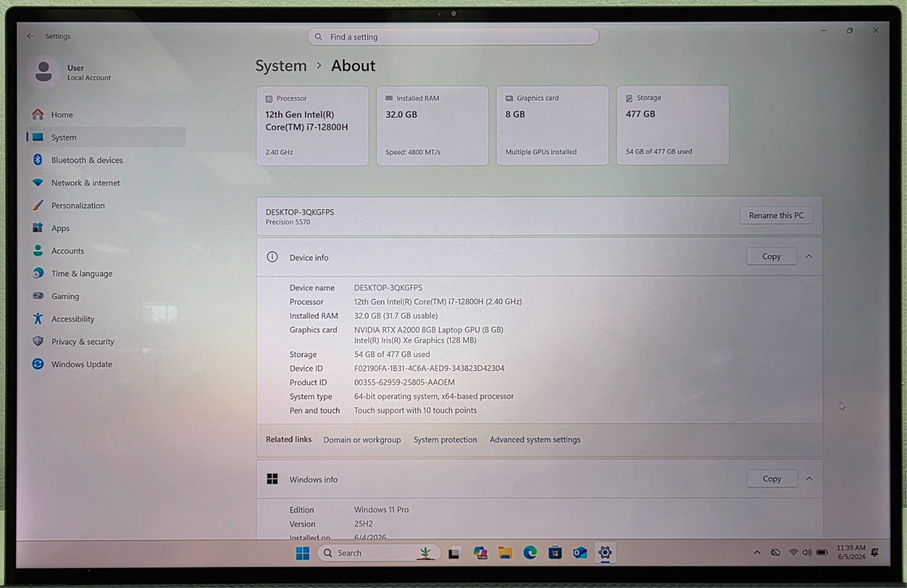Image resolution: width=907 pixels, height=588 pixels.
Task: Open Advanced system settings link
Action: point(535,440)
